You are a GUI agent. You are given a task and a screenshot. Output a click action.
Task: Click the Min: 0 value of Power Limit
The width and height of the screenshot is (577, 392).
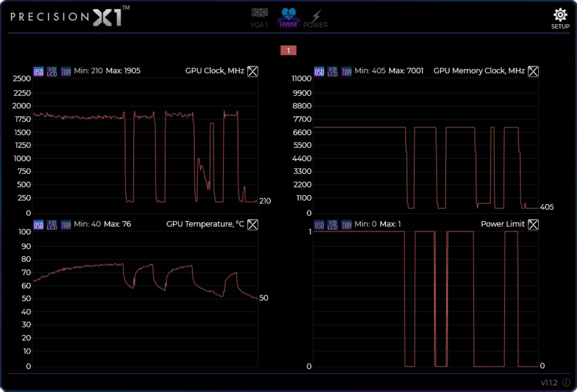click(x=365, y=224)
